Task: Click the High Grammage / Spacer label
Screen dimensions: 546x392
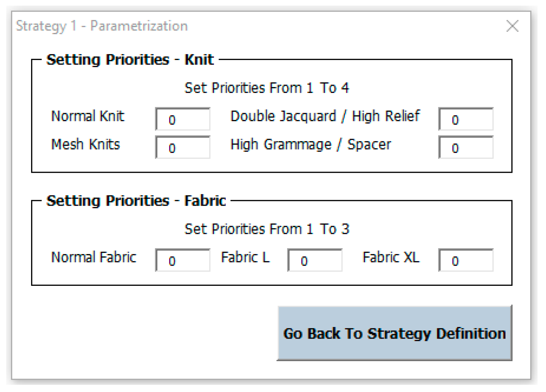Action: [x=310, y=144]
